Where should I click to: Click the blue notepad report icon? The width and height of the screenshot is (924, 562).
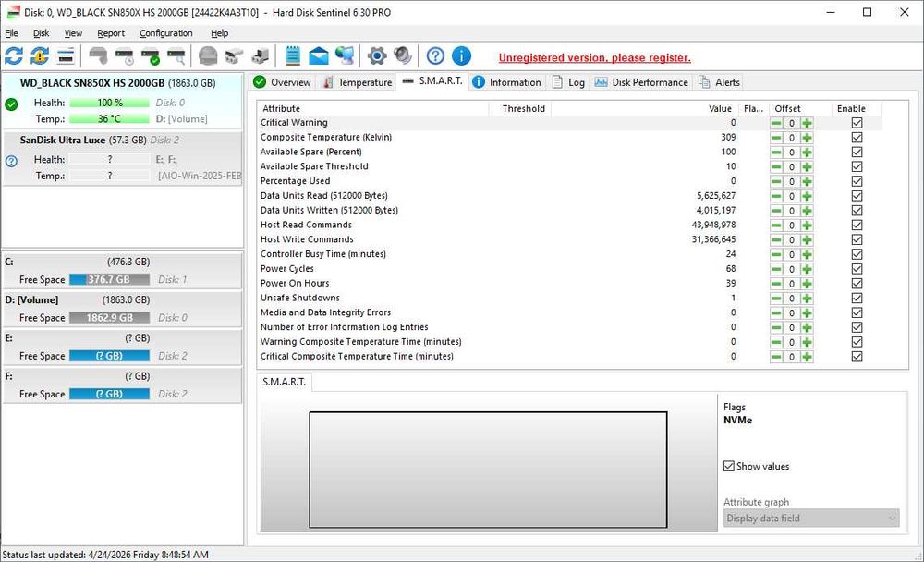coord(292,56)
